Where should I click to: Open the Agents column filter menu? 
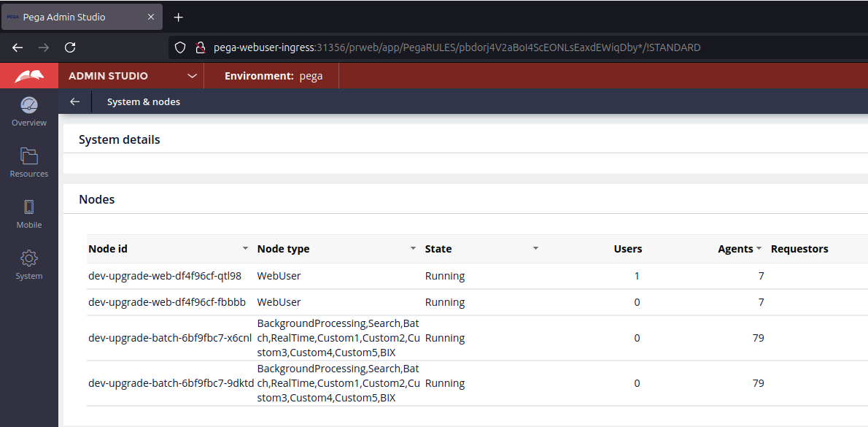[759, 249]
